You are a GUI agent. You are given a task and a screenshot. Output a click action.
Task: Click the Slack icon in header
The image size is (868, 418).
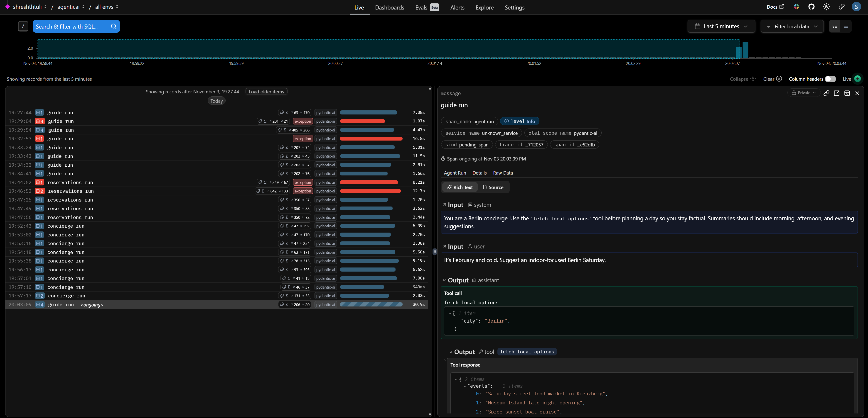[796, 7]
